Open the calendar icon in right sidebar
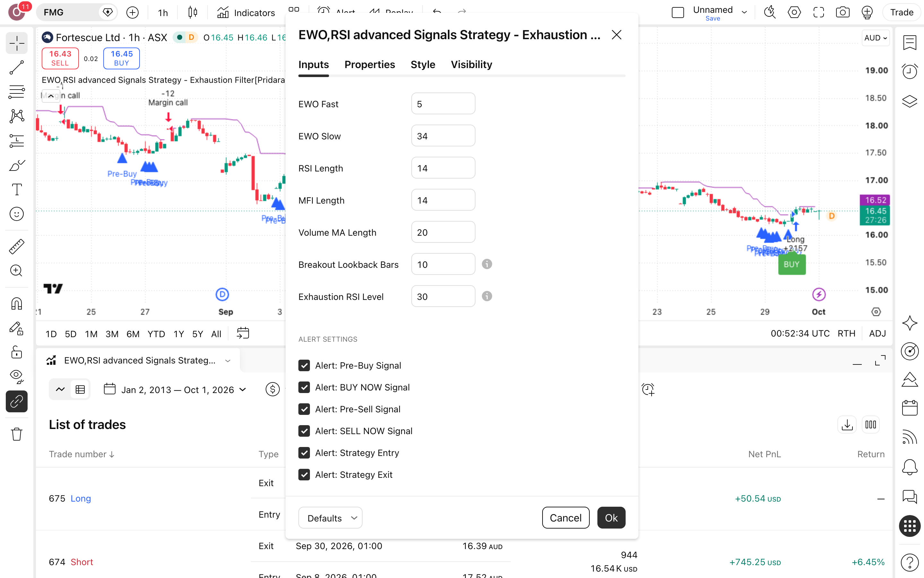924x578 pixels. 910,407
